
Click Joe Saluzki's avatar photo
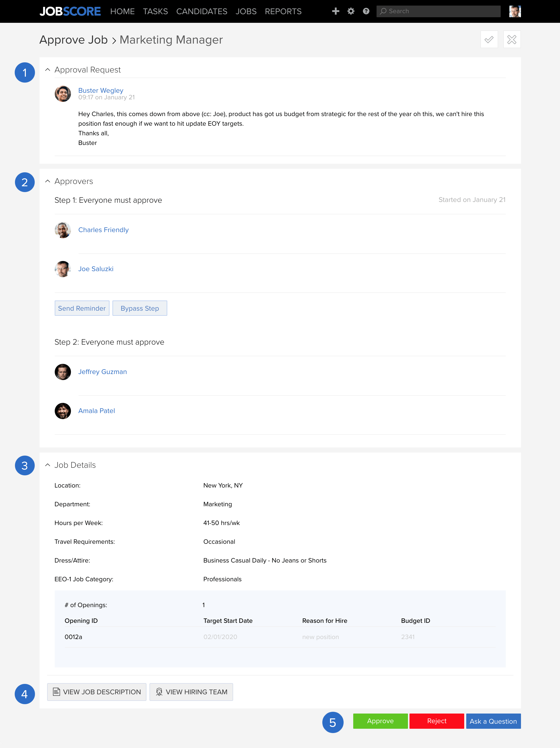[x=63, y=269]
